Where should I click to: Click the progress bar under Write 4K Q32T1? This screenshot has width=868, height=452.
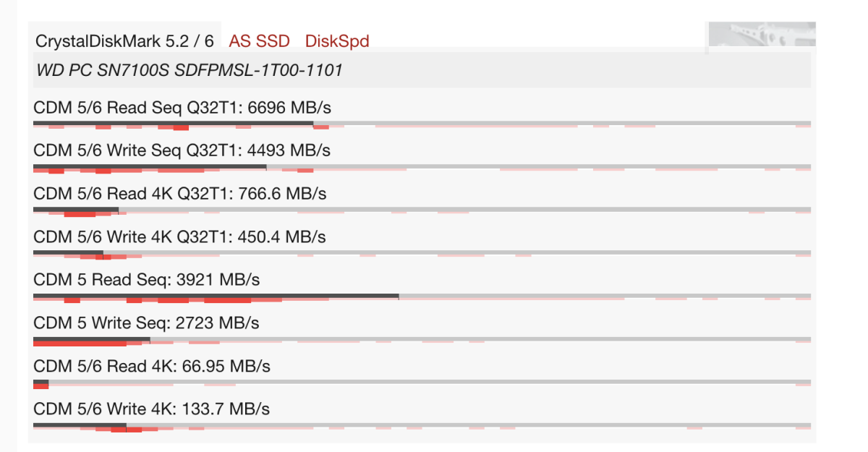[69, 252]
